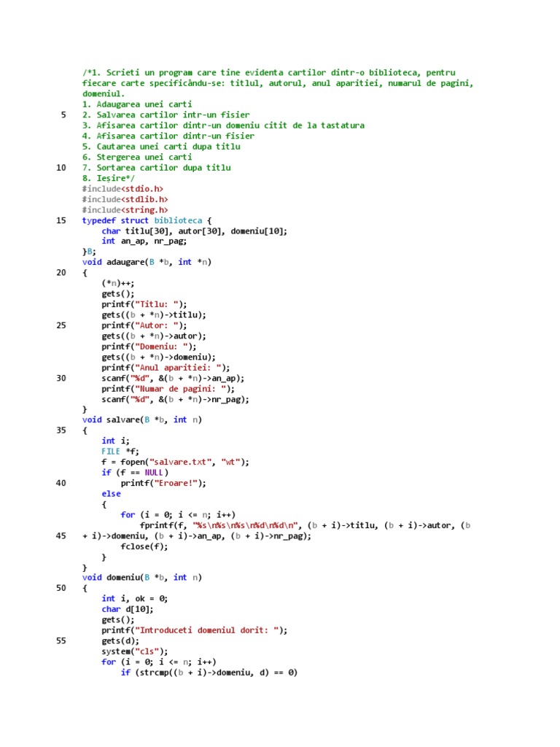Click the 'void adaugare(B *b, int *n)' header

pos(147,262)
